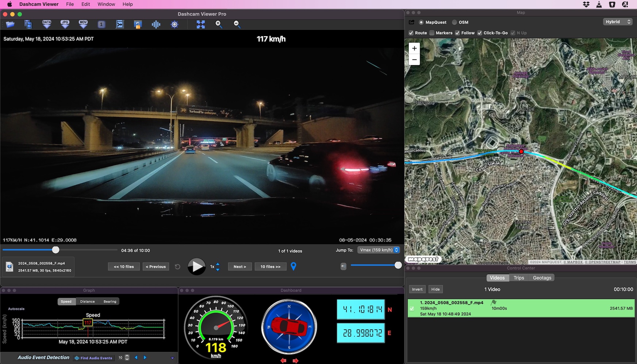
Task: Decrease playback speed with down arrow
Action: 218,270
